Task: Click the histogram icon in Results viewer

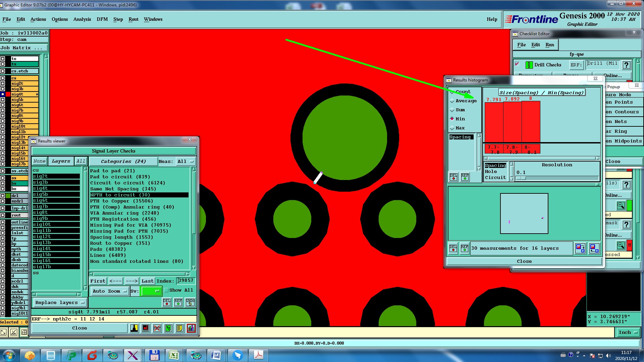Action: click(191, 328)
